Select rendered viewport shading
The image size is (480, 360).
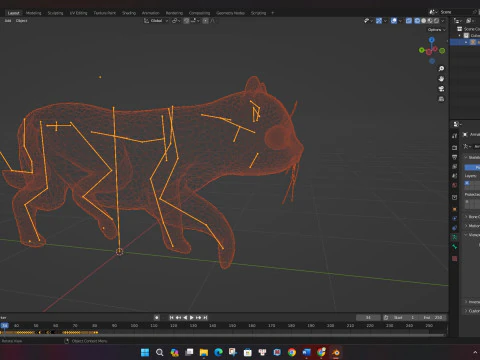tap(436, 21)
